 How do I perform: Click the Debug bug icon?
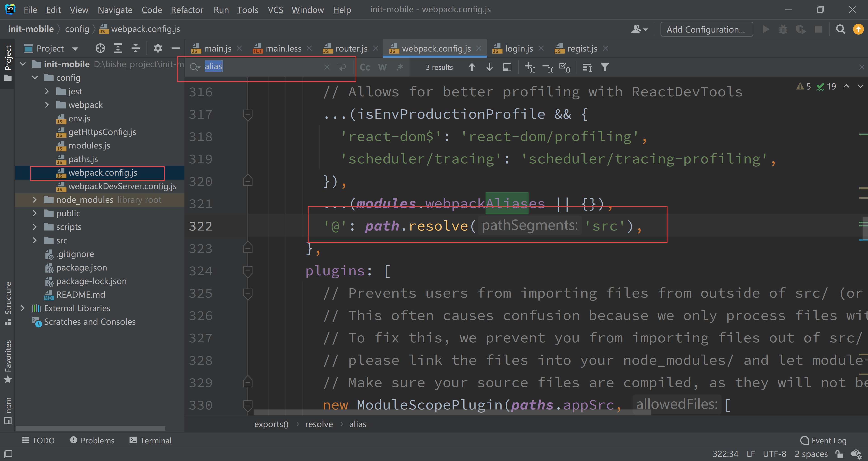783,29
